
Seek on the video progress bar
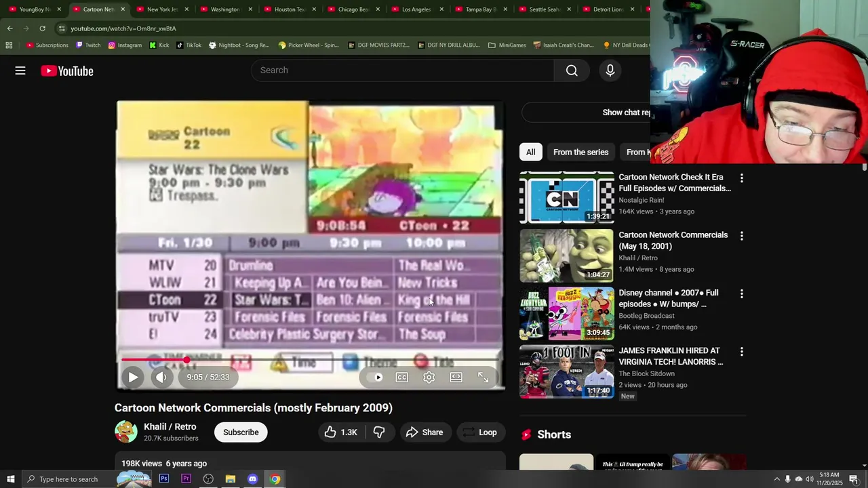(310, 360)
